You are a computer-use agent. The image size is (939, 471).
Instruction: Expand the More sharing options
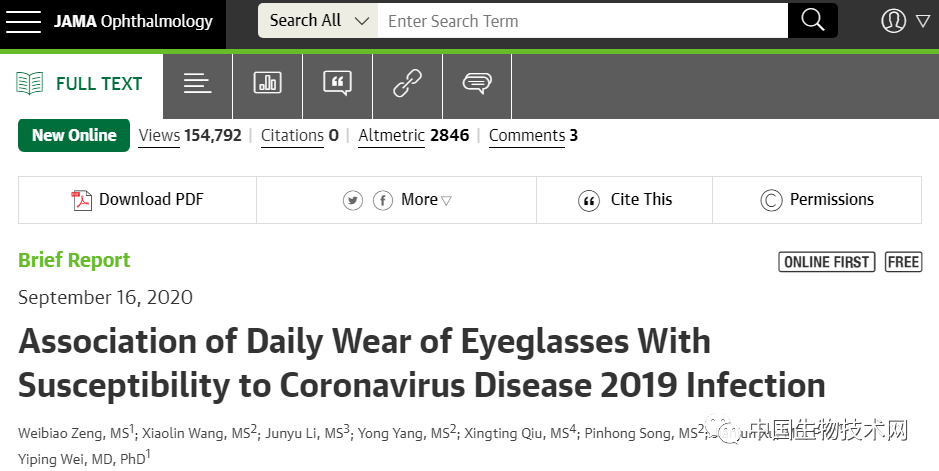coord(426,200)
